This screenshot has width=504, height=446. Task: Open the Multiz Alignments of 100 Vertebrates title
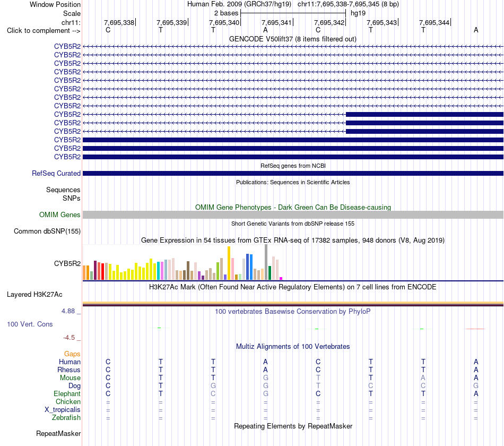click(293, 347)
